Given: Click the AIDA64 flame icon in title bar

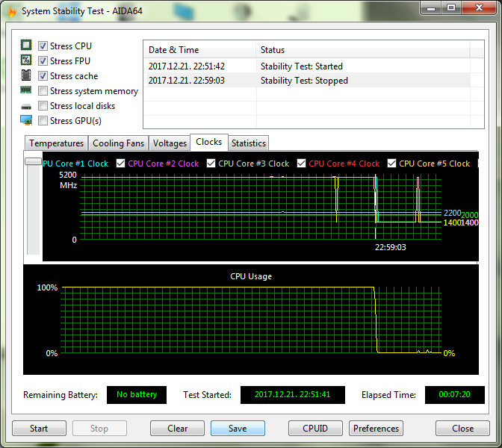Looking at the screenshot, I should pyautogui.click(x=12, y=11).
